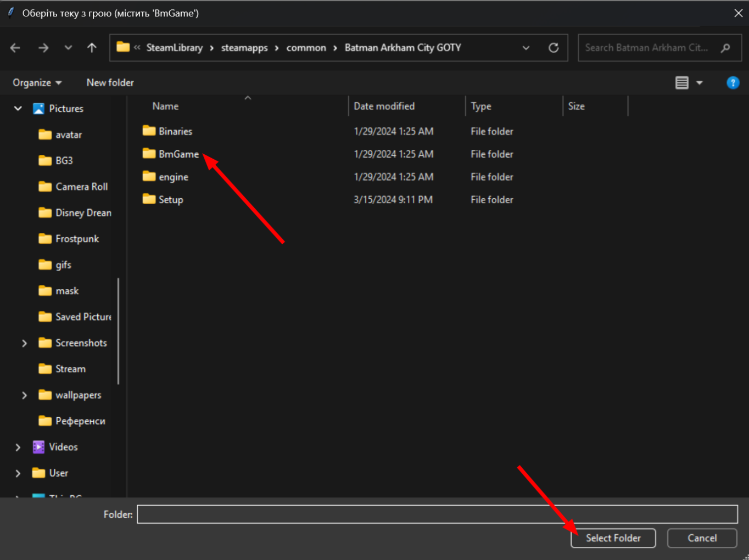Change the view layout icon

pos(682,83)
